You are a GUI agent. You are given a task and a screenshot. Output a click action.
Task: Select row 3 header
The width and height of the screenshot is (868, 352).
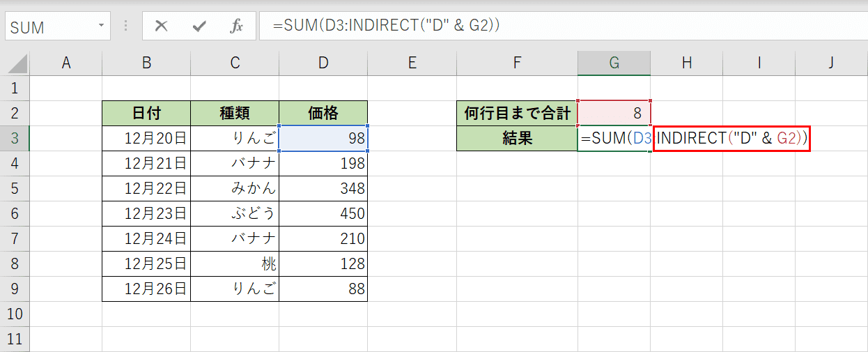click(x=15, y=138)
